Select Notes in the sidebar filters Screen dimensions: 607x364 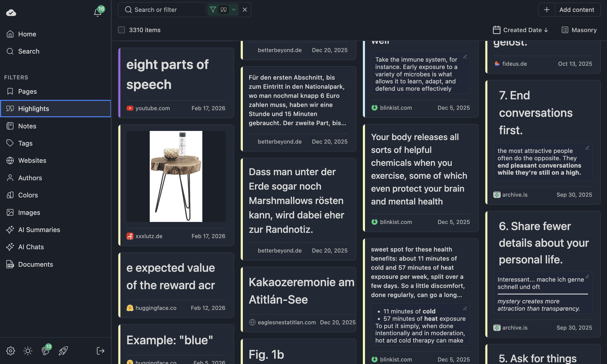pyautogui.click(x=27, y=126)
